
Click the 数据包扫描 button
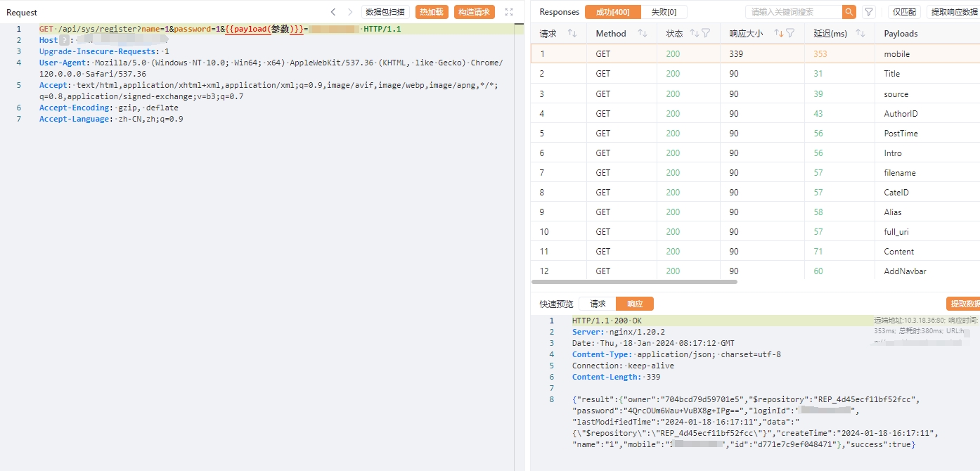(385, 12)
